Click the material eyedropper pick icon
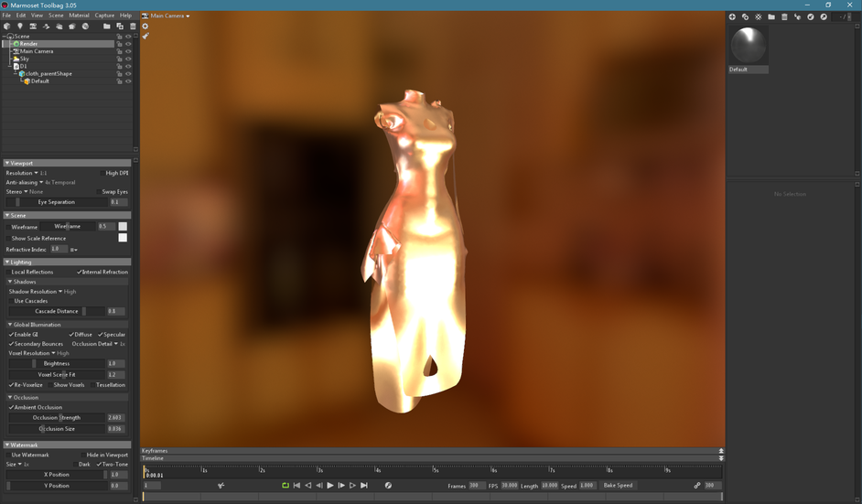Screen dimensions: 862x504 pos(811,17)
